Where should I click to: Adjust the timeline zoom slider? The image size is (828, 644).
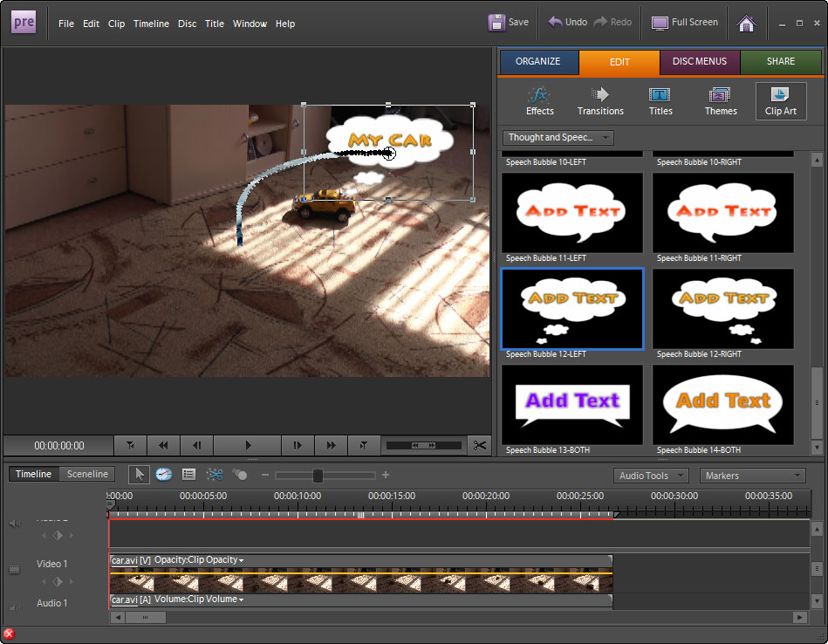click(317, 475)
